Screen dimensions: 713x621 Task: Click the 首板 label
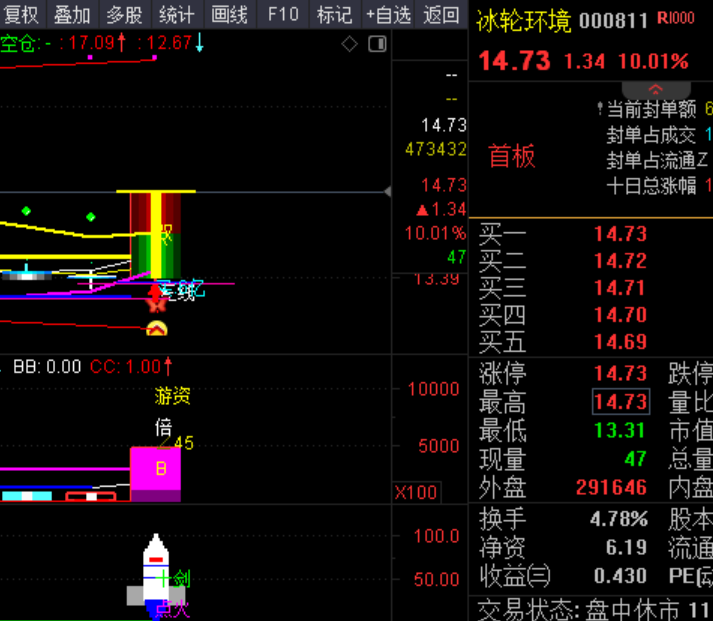(512, 156)
